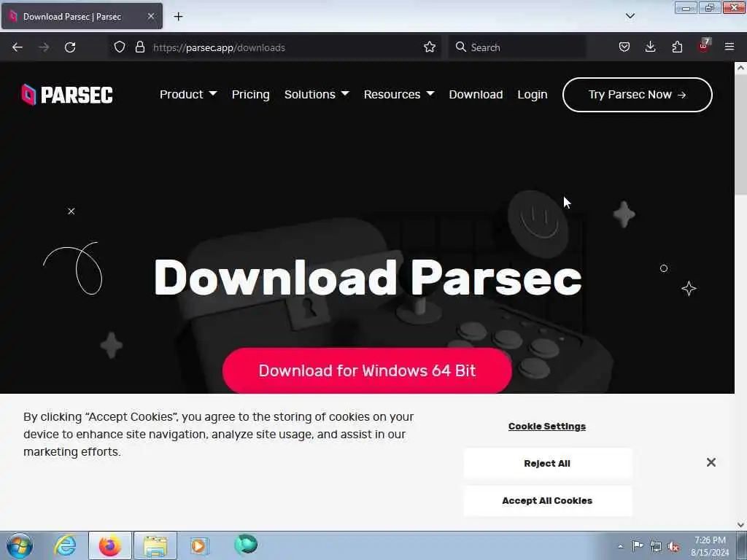The height and width of the screenshot is (560, 747).
Task: Expand the Resources dropdown menu
Action: click(399, 95)
